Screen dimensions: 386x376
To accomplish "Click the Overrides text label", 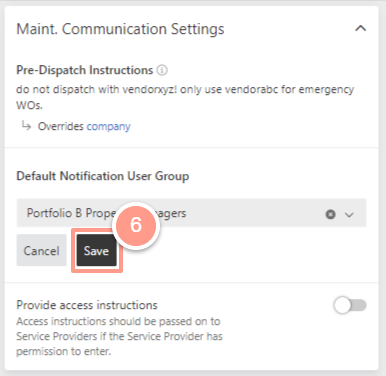I will coord(60,126).
